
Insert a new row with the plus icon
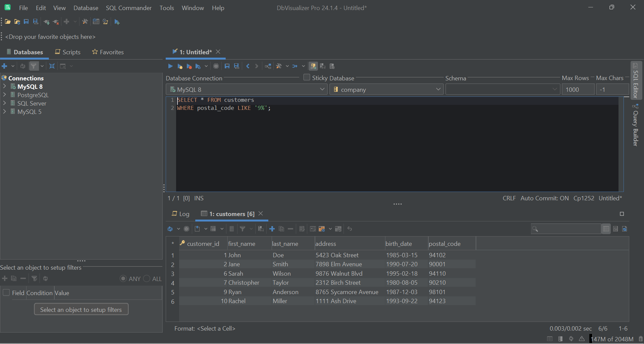272,229
